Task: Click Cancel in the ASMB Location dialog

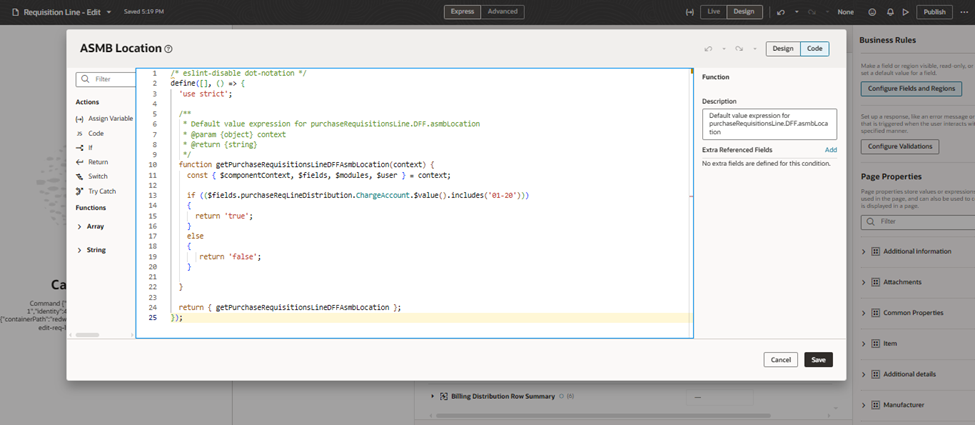Action: coord(780,360)
